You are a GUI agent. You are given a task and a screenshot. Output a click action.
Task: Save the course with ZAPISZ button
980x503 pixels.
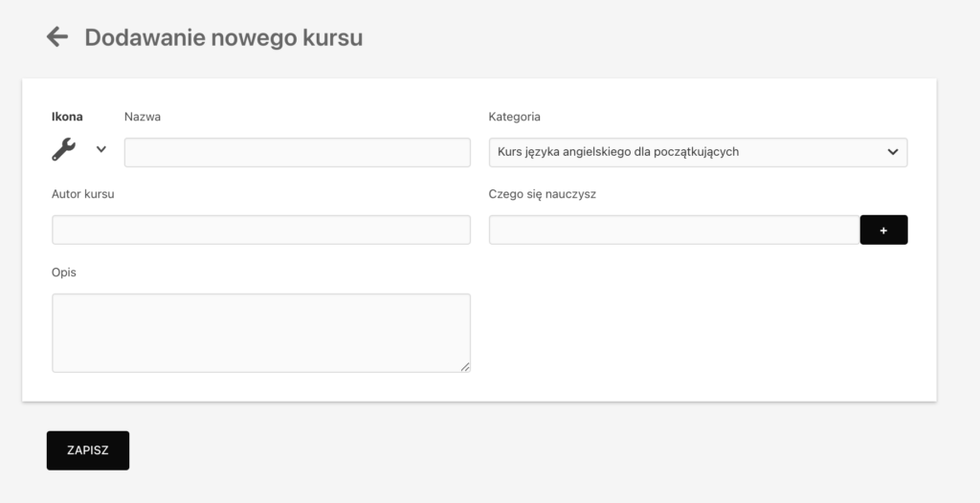[x=88, y=450]
